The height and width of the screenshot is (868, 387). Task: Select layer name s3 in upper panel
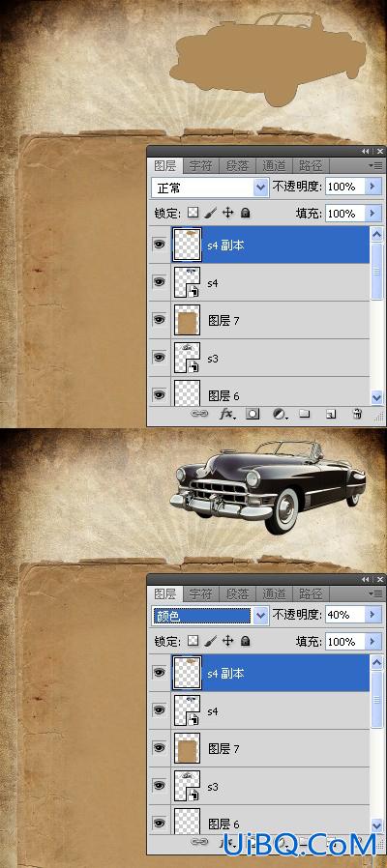point(212,359)
